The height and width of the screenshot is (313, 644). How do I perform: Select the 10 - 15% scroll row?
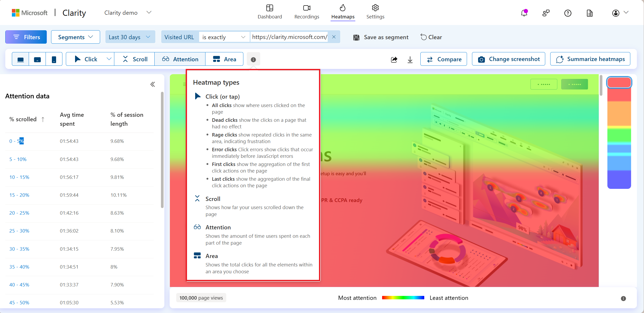pyautogui.click(x=79, y=177)
